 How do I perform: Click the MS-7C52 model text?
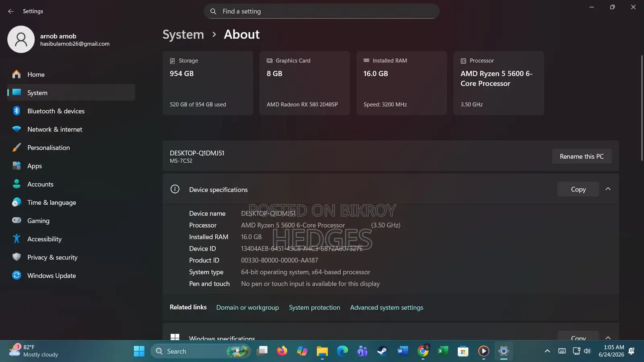pos(181,161)
